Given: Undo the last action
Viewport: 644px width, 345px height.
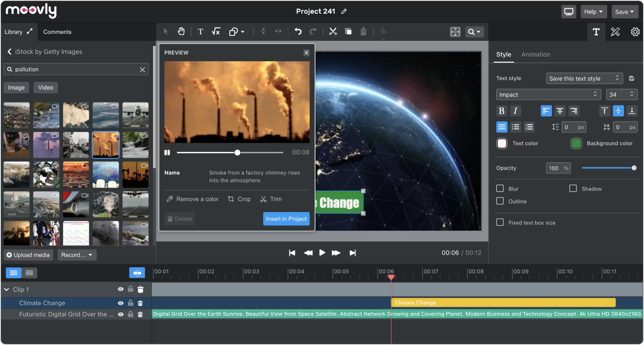Looking at the screenshot, I should pyautogui.click(x=298, y=31).
